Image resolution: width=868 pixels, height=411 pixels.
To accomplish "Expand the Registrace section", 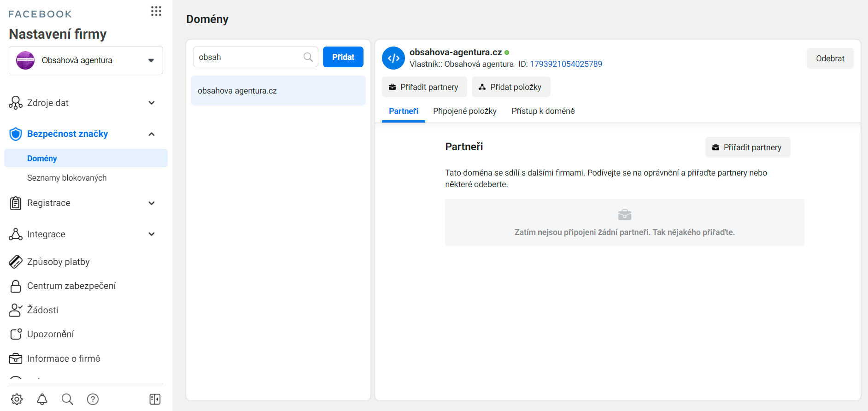I will coord(152,203).
